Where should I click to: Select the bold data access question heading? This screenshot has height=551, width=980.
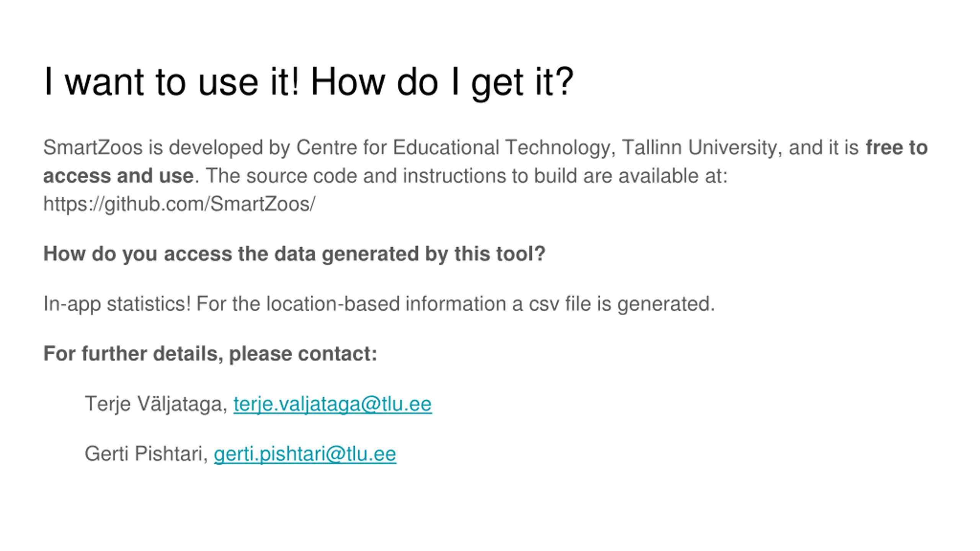pyautogui.click(x=294, y=254)
